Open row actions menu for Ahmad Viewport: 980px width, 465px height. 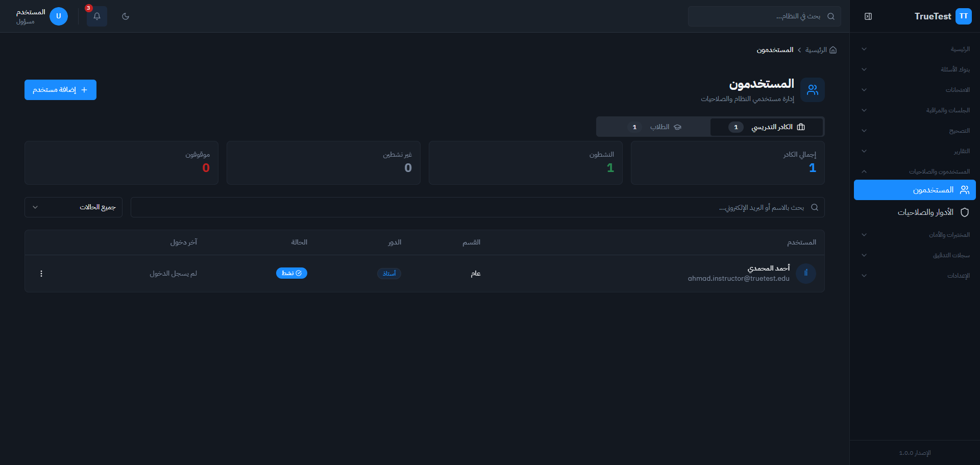coord(41,274)
